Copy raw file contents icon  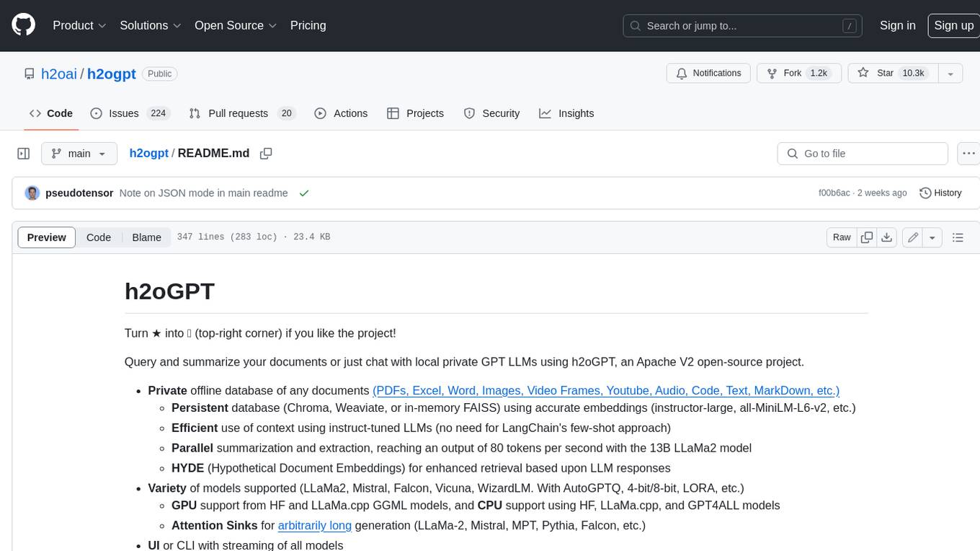(867, 237)
